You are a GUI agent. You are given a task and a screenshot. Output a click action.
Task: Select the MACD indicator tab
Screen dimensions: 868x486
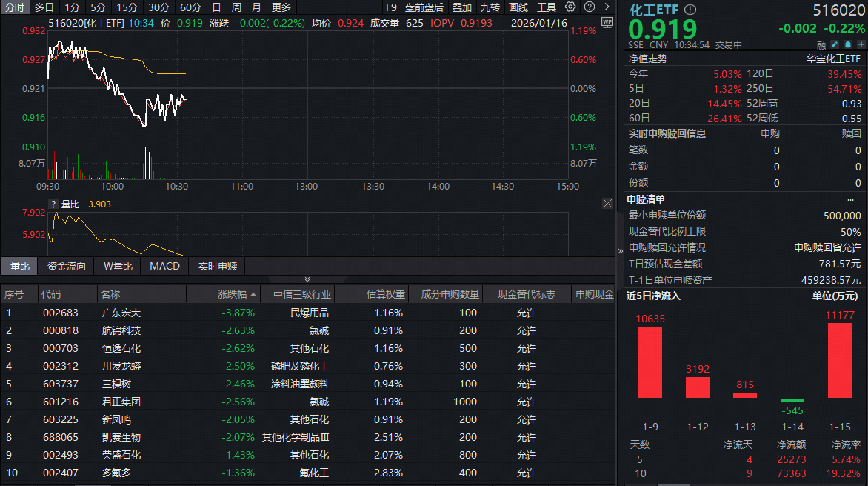coord(164,266)
